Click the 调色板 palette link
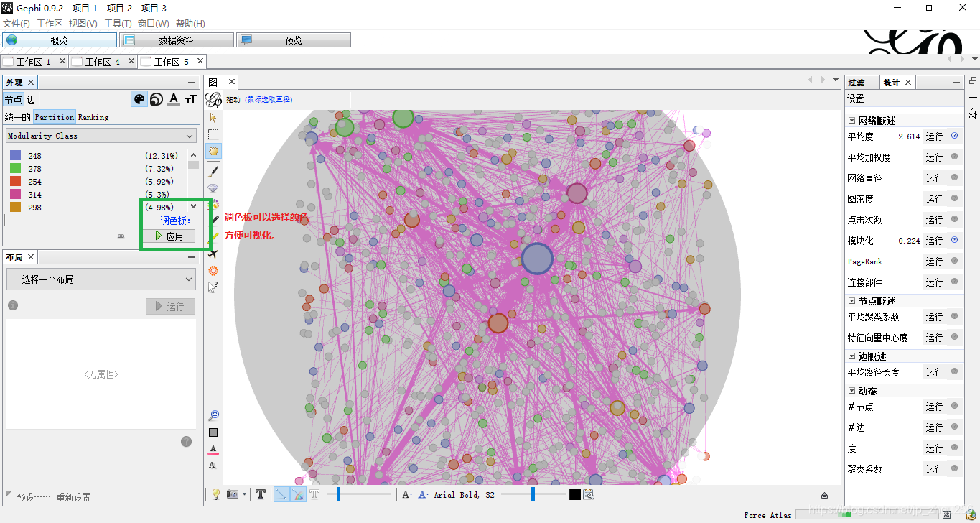Screen dimensions: 980x523 (175, 221)
